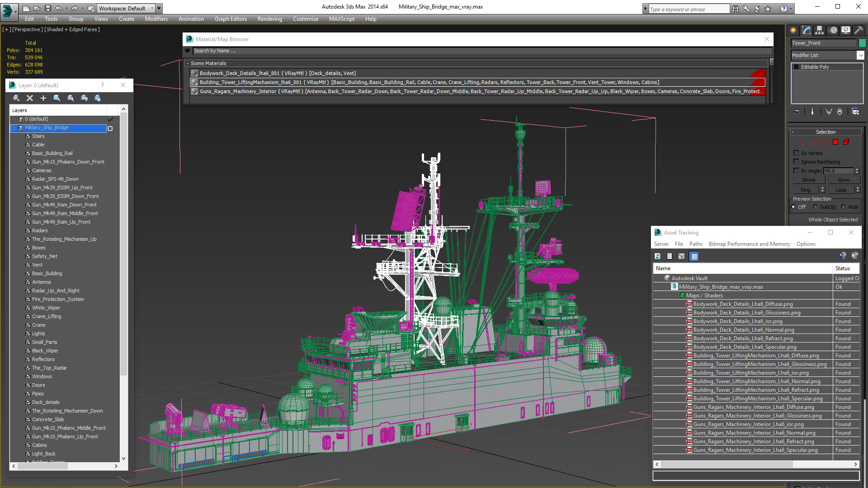
Task: Select the SubObj preview selection radio button
Action: [x=816, y=207]
